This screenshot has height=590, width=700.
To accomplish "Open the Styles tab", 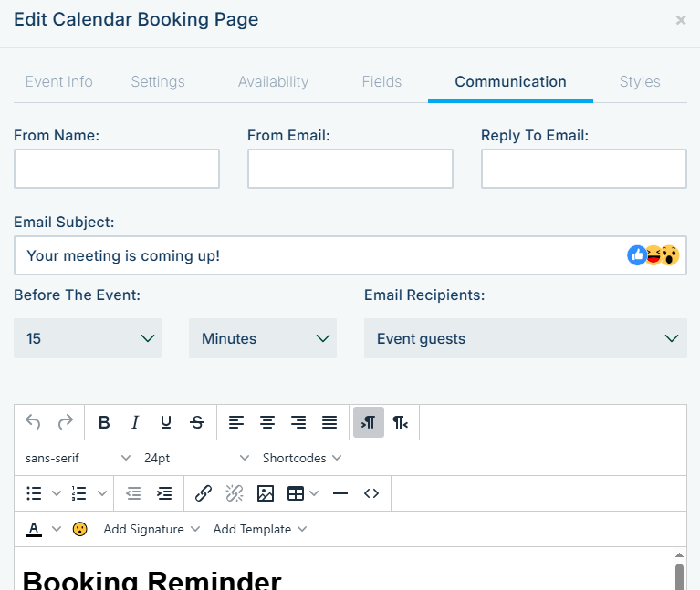I will [640, 81].
